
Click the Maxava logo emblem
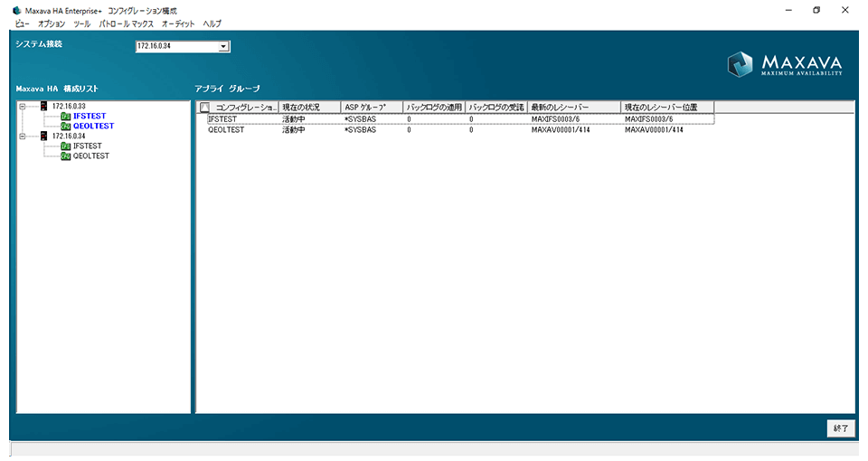click(741, 64)
